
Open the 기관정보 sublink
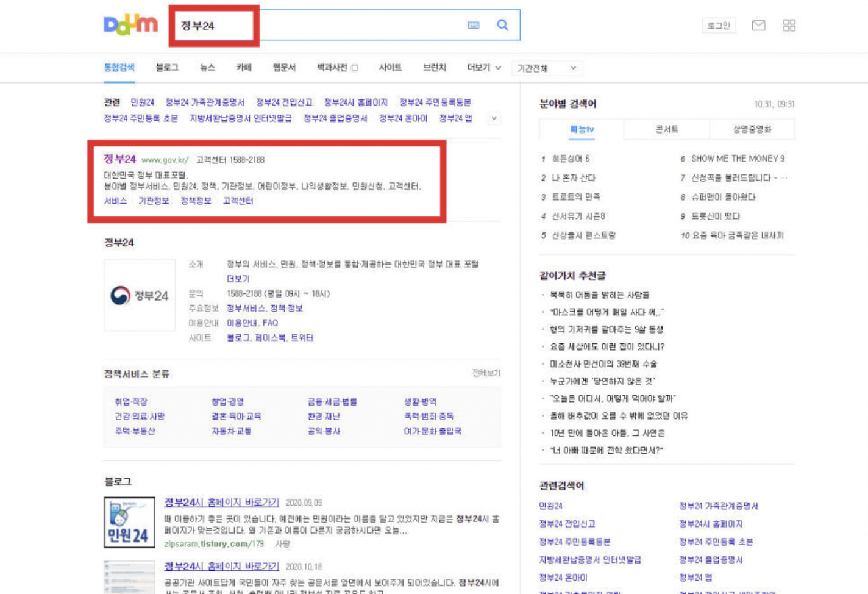click(x=154, y=201)
